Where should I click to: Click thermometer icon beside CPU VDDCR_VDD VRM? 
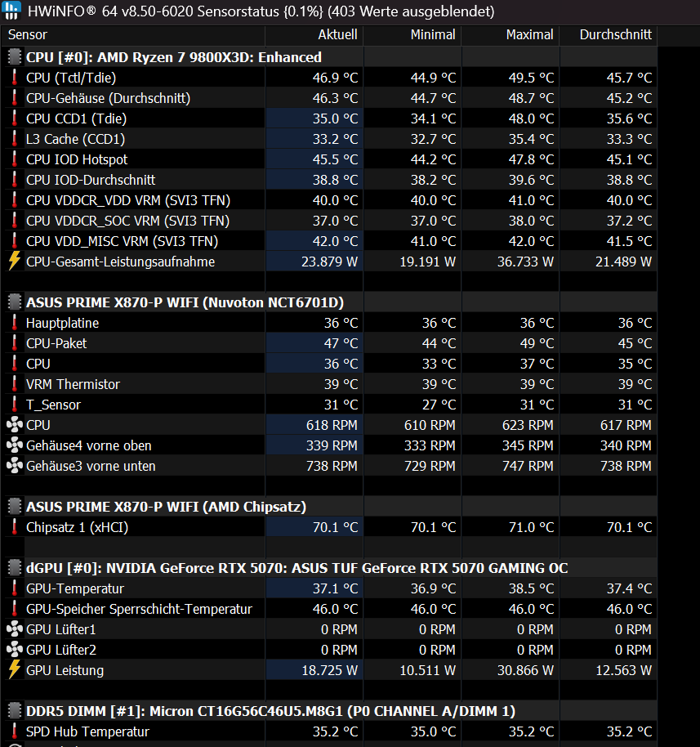coord(15,200)
